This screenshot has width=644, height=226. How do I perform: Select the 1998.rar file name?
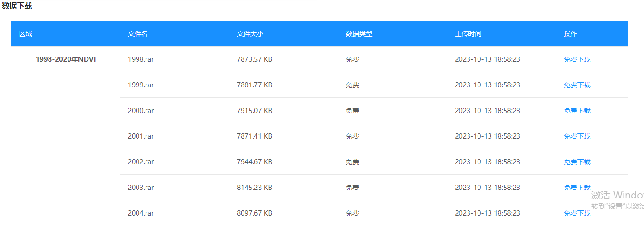141,59
